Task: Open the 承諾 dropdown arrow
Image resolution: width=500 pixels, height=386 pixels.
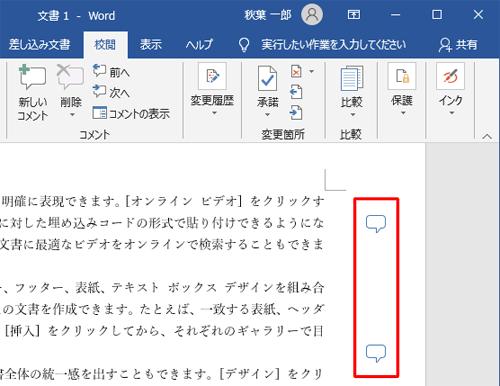Action: (x=267, y=115)
